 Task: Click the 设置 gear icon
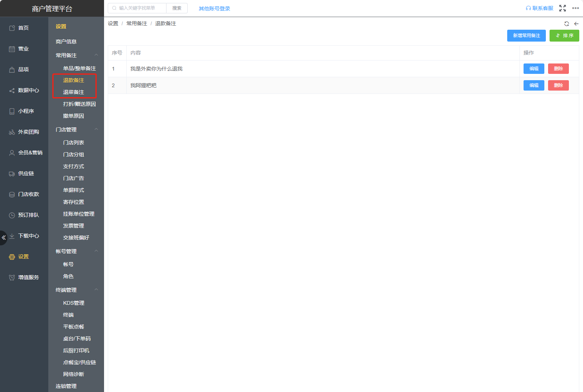(12, 257)
